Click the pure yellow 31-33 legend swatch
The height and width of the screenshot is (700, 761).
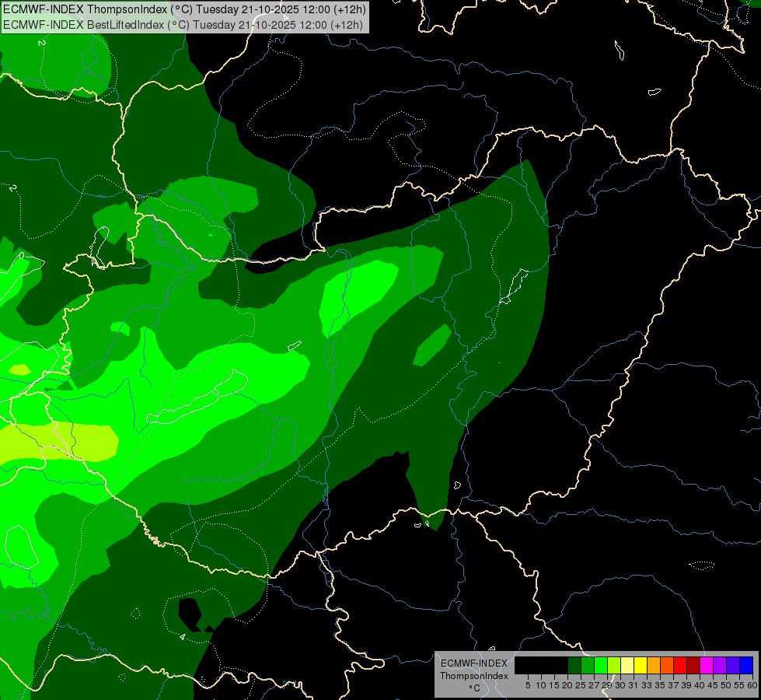tap(641, 665)
